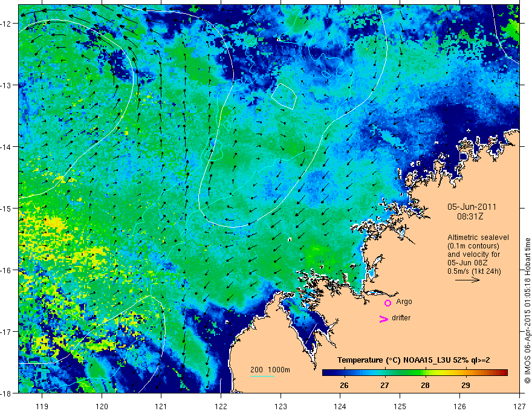532x411 pixels.
Task: Click latitude axis label -14
Action: pyautogui.click(x=6, y=147)
